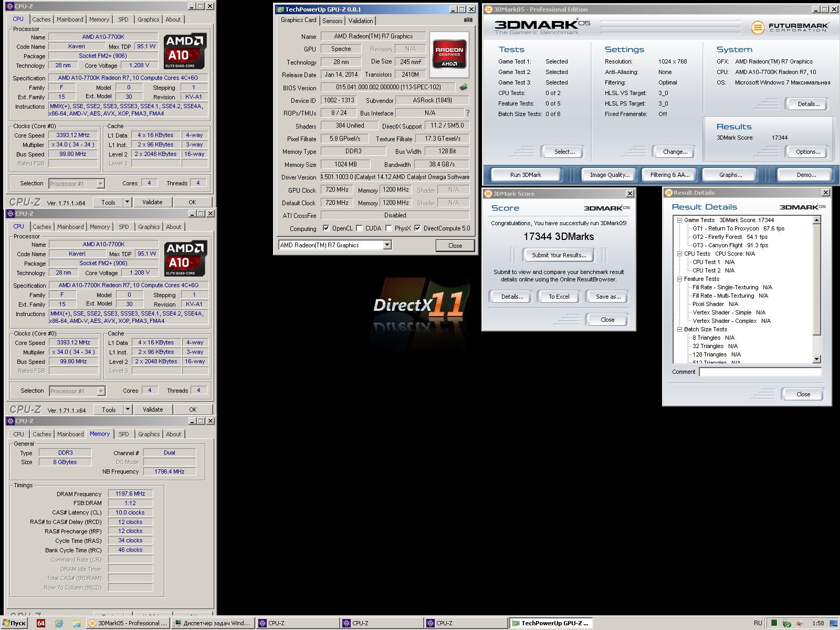
Task: Launch Internet Explorer from the taskbar
Action: pyautogui.click(x=59, y=623)
